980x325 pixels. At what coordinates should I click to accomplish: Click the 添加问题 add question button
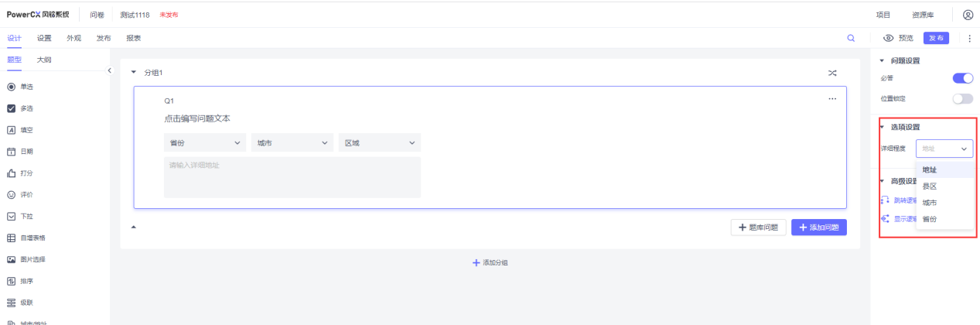(x=818, y=227)
